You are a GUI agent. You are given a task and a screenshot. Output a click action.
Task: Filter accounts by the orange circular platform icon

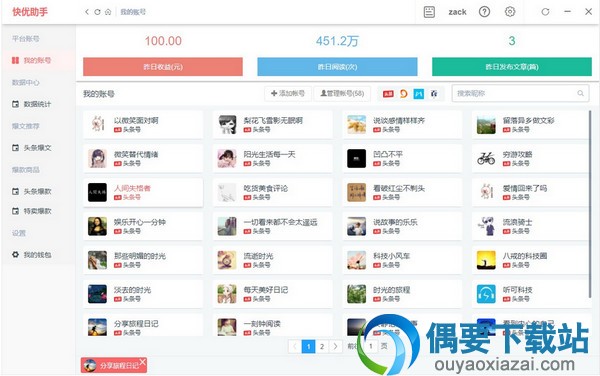tap(403, 94)
